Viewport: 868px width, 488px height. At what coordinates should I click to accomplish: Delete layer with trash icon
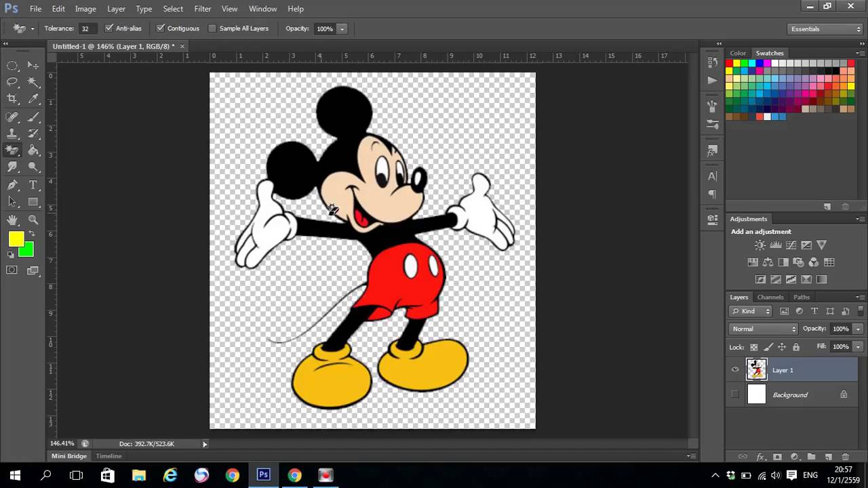point(845,457)
